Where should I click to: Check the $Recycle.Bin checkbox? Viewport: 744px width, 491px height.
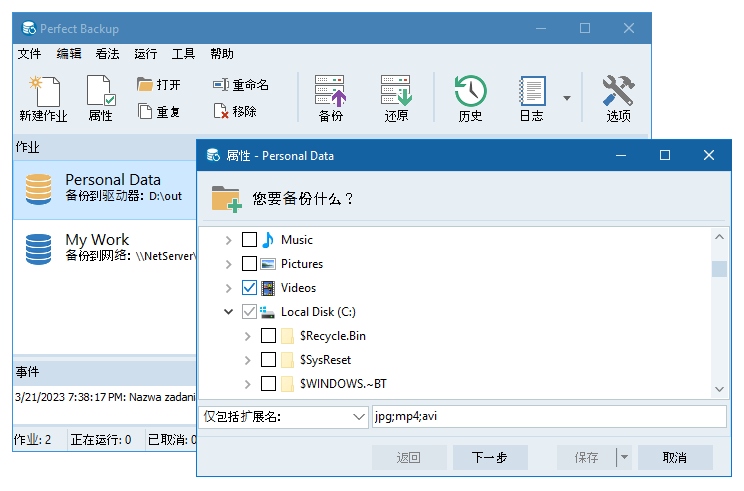click(269, 336)
